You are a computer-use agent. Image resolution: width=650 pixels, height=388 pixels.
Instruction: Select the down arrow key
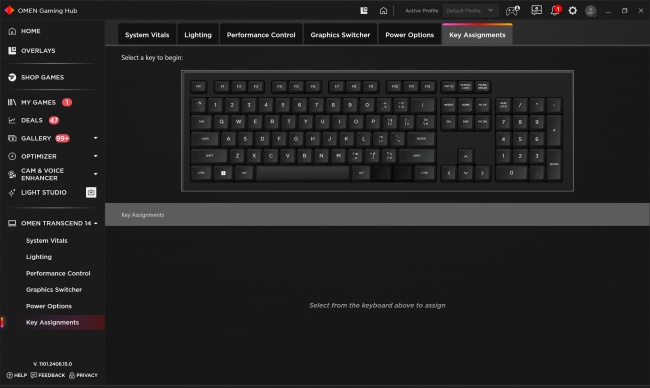[x=466, y=173]
